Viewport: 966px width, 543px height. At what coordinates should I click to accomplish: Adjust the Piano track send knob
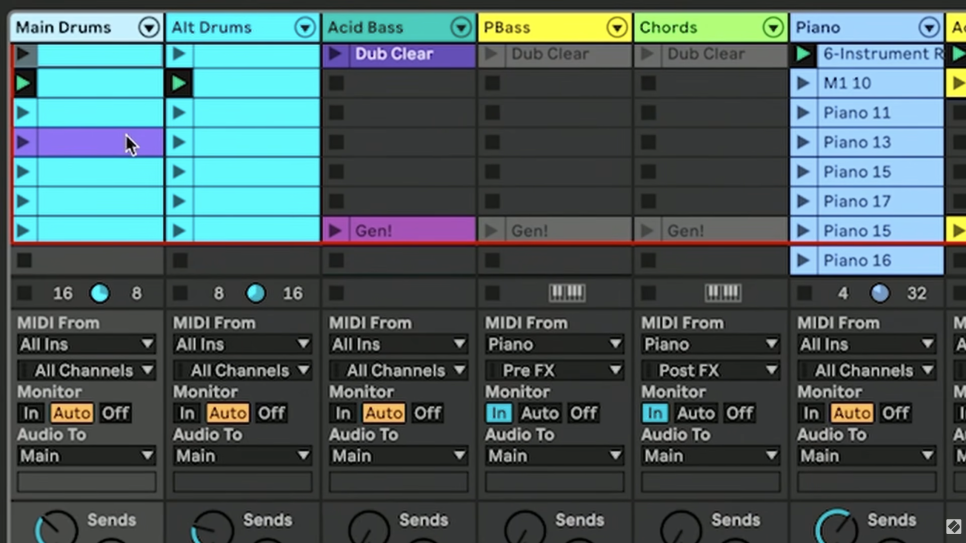pyautogui.click(x=837, y=529)
